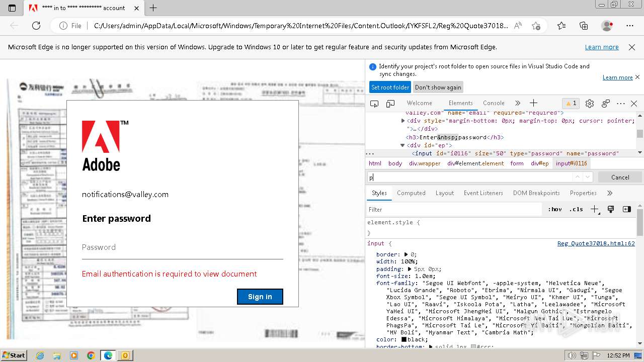Open Chrome from the taskbar
The image size is (644, 362).
[91, 355]
